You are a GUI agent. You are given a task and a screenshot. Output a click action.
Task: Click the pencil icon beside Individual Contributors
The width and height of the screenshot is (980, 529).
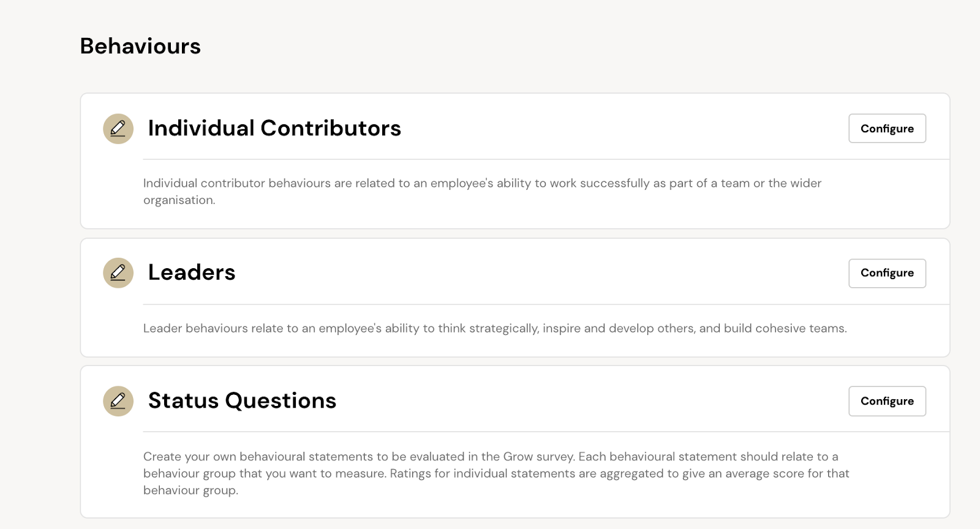pyautogui.click(x=118, y=129)
